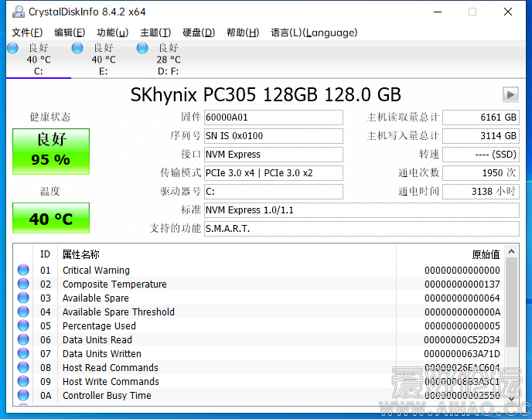This screenshot has width=532, height=419.
Task: Click the 原始值 column header
Action: (450, 254)
